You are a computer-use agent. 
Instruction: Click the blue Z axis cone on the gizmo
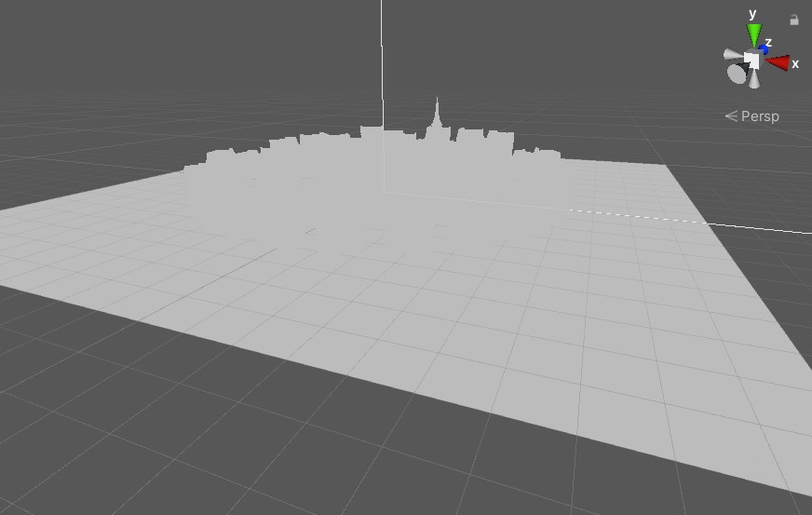[x=764, y=50]
